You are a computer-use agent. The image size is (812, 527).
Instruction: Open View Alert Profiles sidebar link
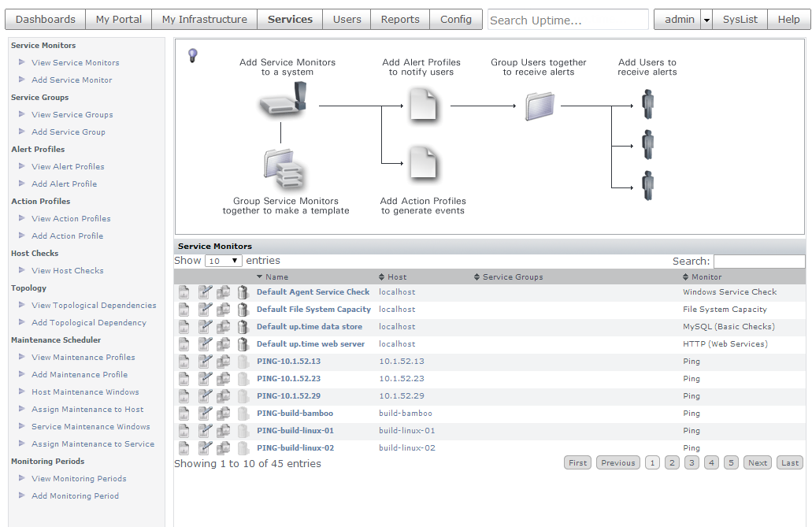click(x=68, y=166)
